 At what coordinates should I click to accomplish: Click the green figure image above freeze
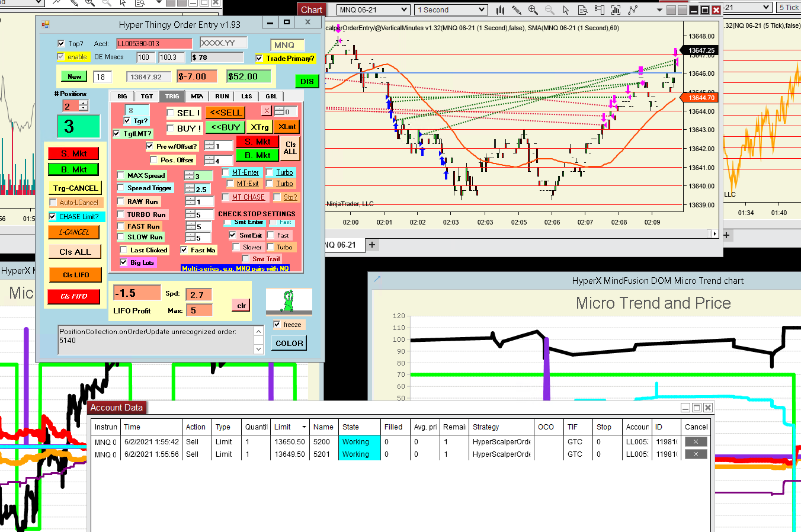289,301
